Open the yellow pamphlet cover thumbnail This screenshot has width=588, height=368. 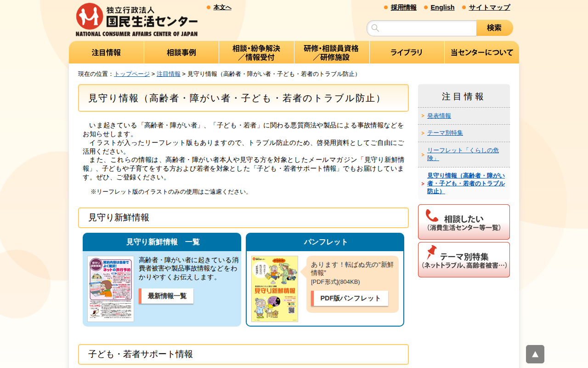pos(275,289)
